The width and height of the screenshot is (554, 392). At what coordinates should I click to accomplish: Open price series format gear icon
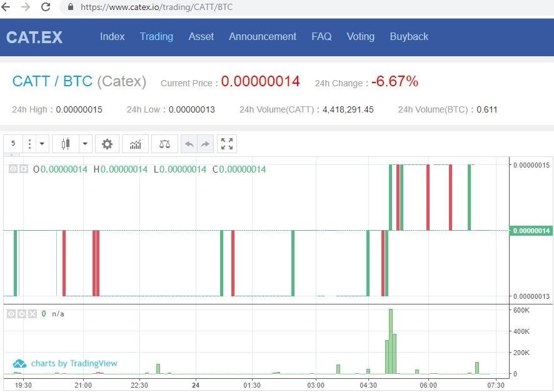24,169
